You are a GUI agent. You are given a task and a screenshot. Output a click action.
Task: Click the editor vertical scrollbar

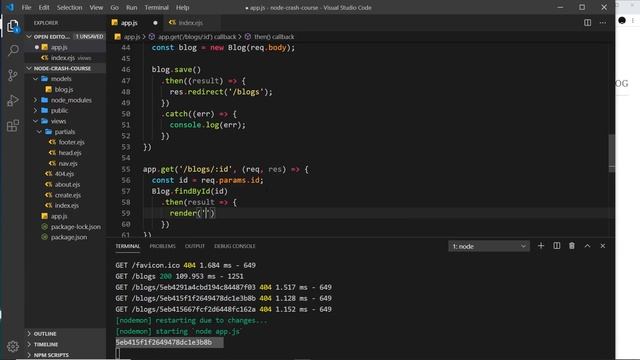pos(611,153)
